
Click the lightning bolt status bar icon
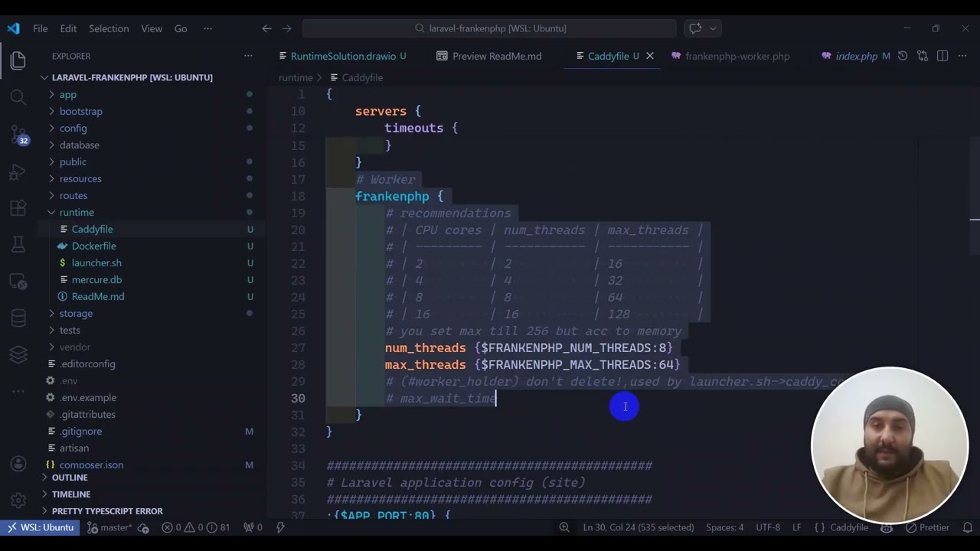(x=280, y=527)
